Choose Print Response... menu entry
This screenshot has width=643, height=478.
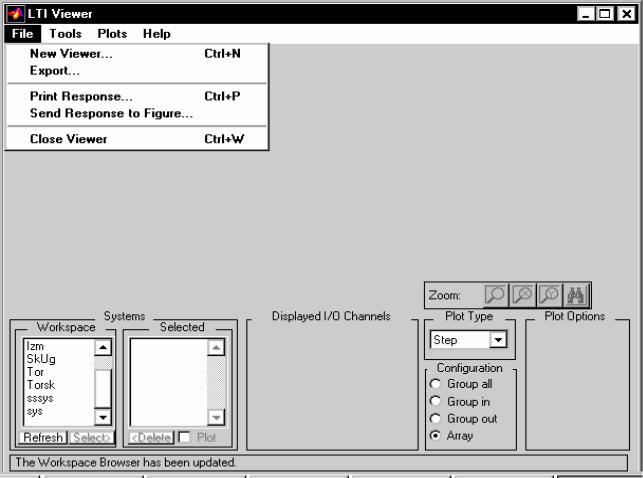137,96
